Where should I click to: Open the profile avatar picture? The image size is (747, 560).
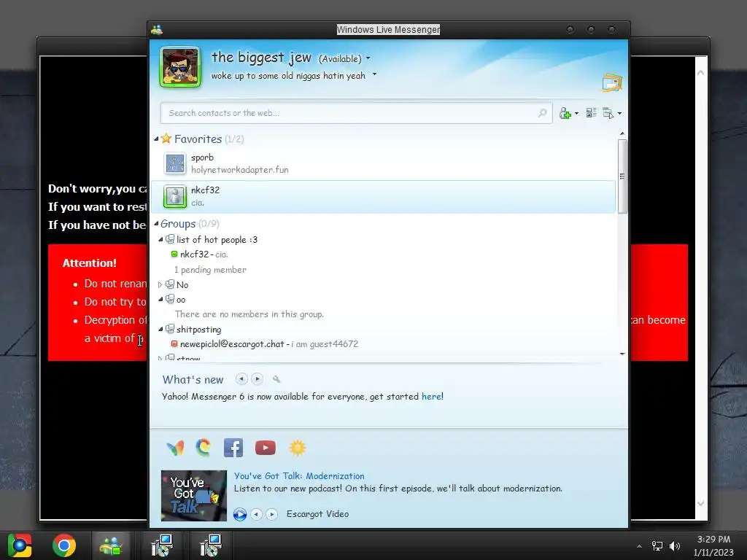[180, 66]
